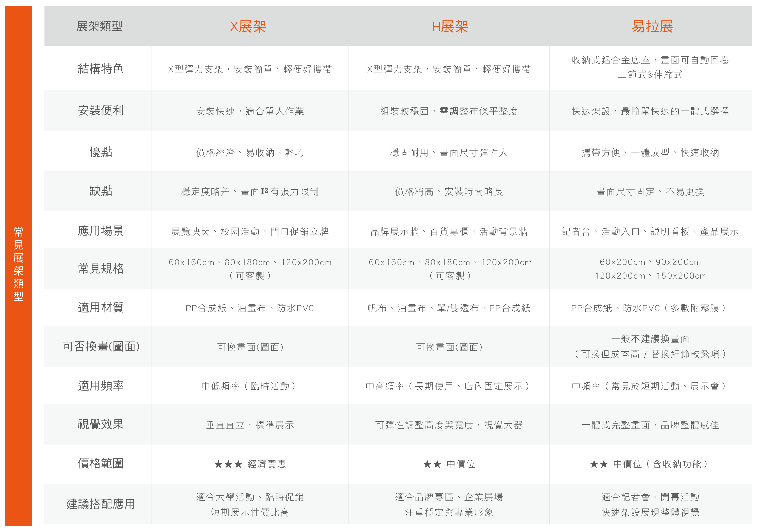
Task: Click the 可否換畫(圖面) row label
Action: coord(101,346)
